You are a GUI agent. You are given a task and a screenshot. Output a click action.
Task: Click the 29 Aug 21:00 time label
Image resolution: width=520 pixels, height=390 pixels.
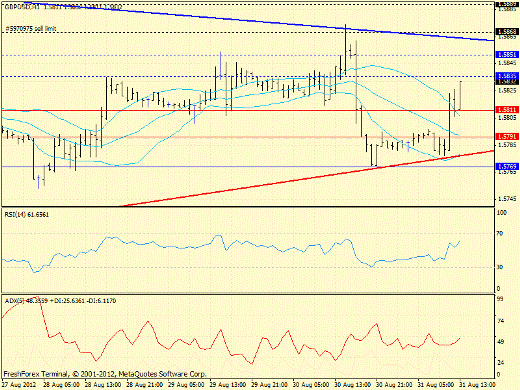(270, 385)
